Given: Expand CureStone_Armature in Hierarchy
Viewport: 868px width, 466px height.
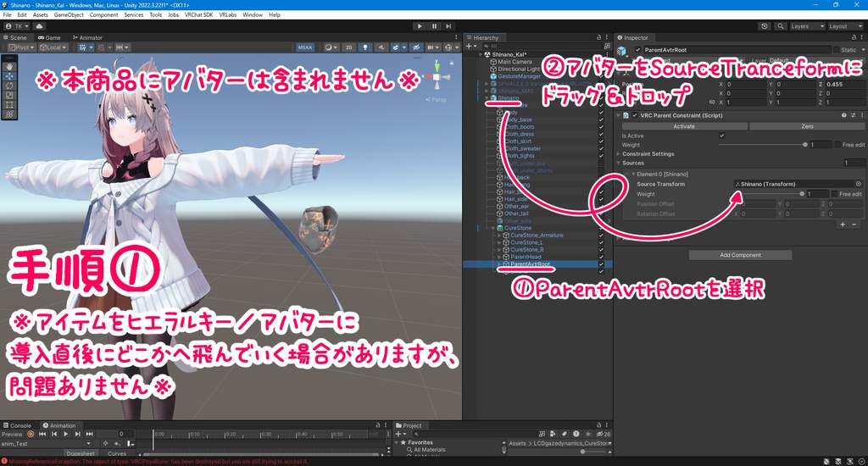Looking at the screenshot, I should point(499,236).
